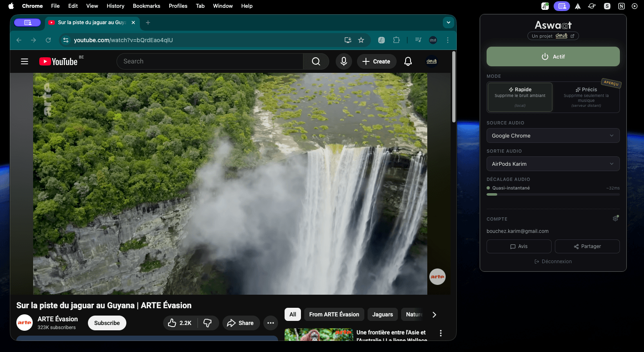
Task: Open the Profiles menu
Action: pos(178,6)
